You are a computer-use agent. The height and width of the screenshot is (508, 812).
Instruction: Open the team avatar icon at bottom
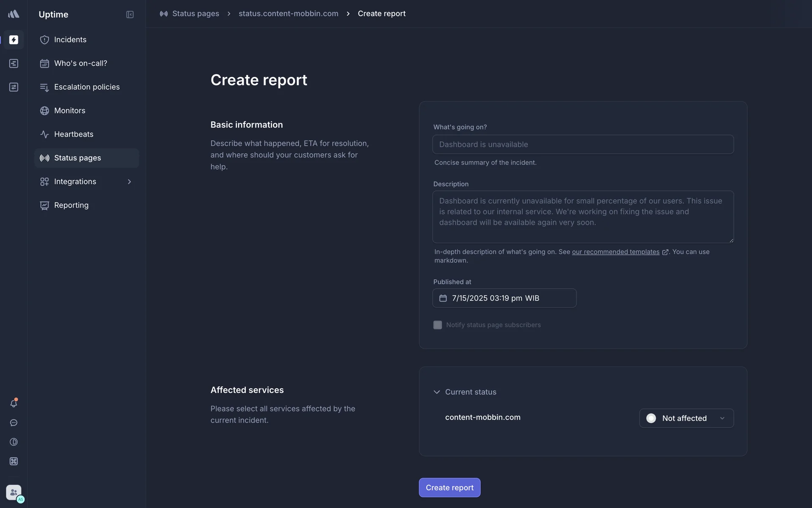pos(14,492)
